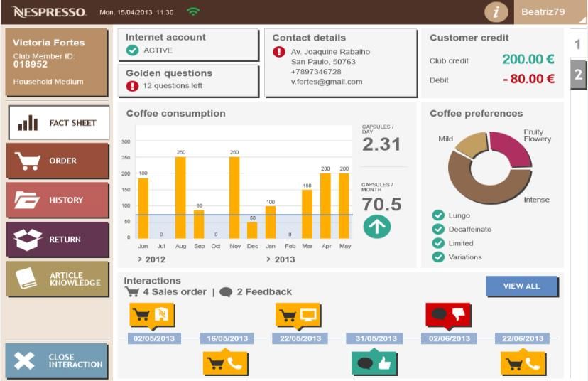The width and height of the screenshot is (588, 381).
Task: Click the shopping cart Order icon
Action: (28, 161)
